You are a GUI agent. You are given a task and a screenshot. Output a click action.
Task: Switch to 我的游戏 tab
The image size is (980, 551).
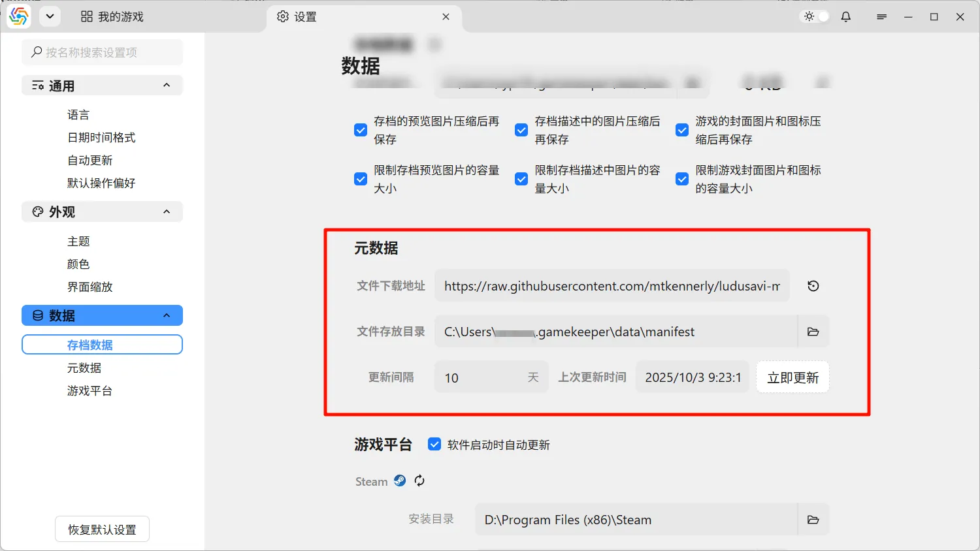point(112,17)
